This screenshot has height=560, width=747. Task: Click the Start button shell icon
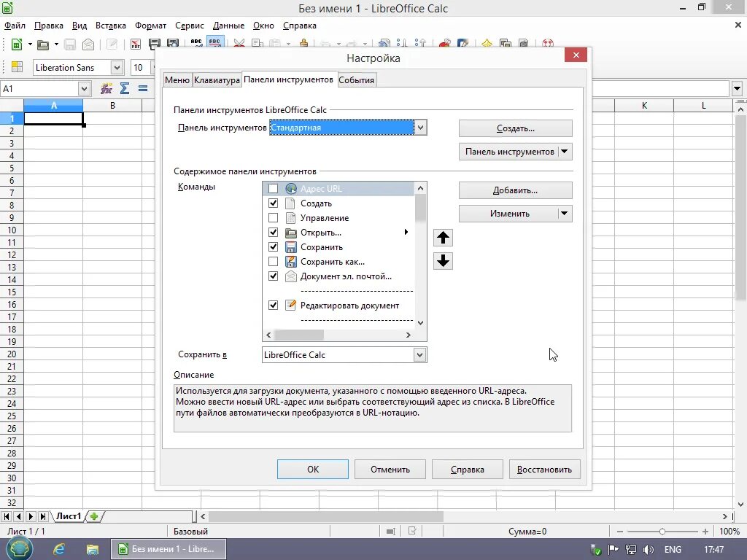click(x=19, y=548)
